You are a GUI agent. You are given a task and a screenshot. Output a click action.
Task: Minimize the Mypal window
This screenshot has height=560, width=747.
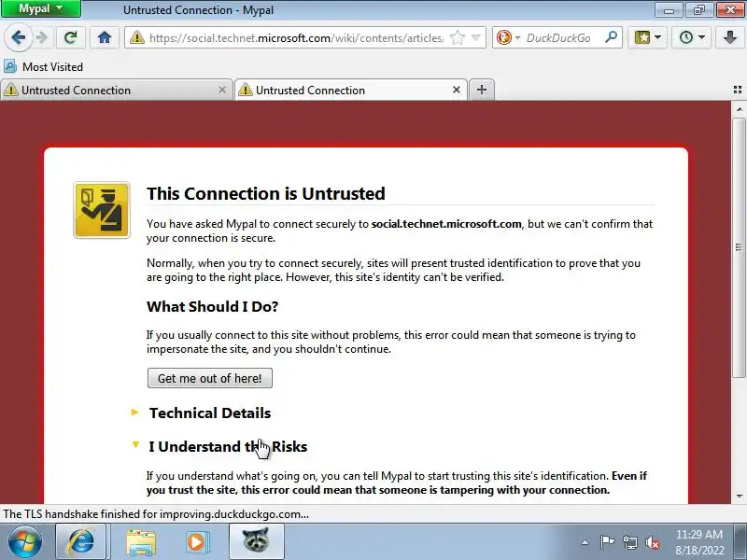tap(669, 9)
